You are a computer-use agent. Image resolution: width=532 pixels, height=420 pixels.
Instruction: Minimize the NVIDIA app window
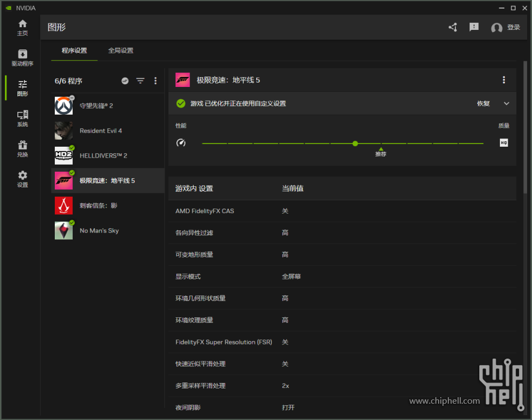coord(502,8)
